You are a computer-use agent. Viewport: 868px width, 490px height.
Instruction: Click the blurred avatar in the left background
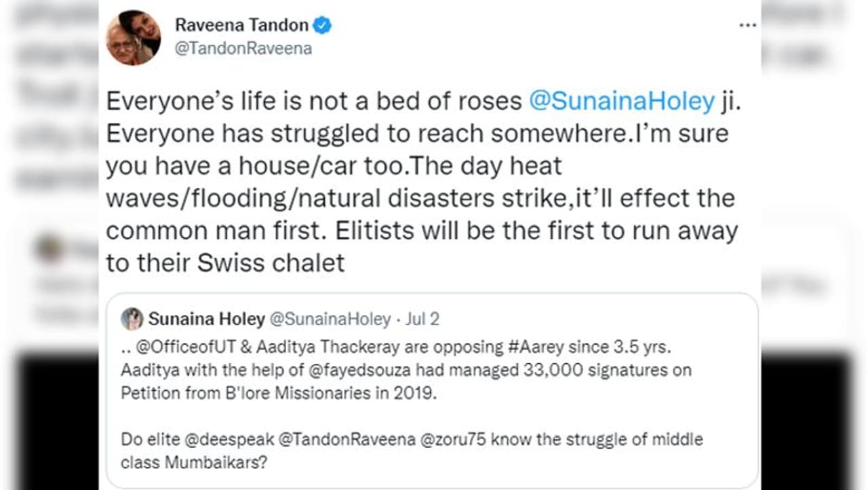[x=50, y=248]
